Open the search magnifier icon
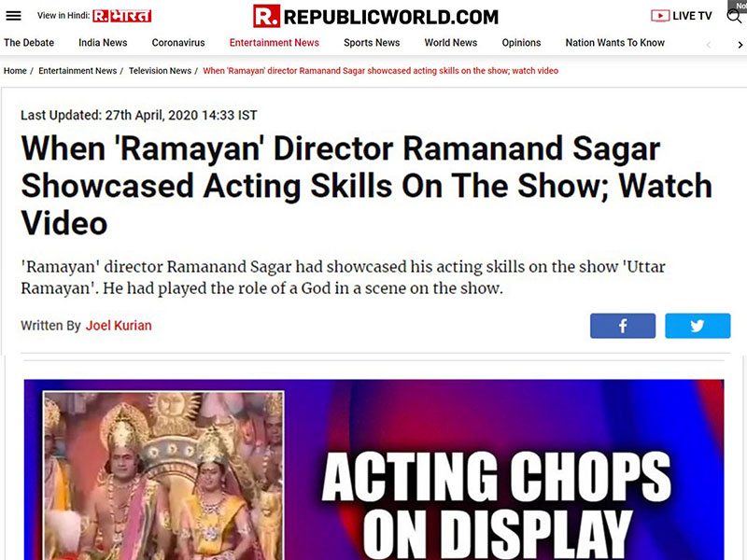The image size is (747, 560). [734, 16]
